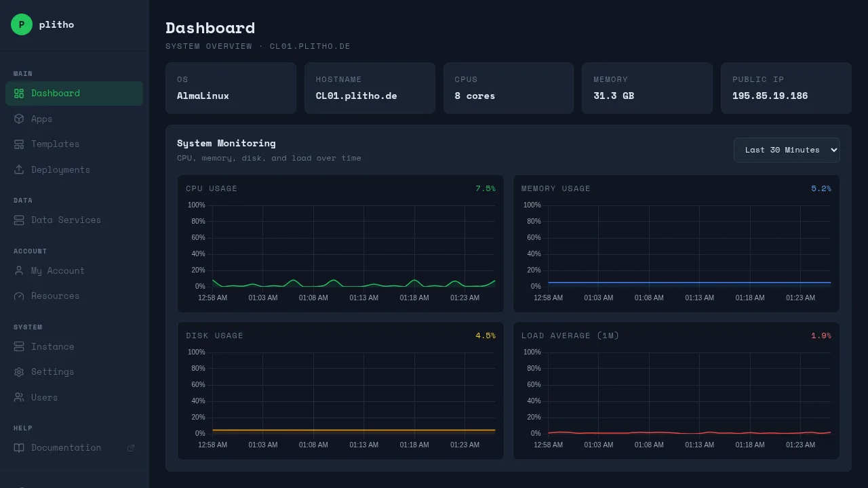Click the System Monitoring heading
Screen dimensions: 868x488
click(226, 143)
